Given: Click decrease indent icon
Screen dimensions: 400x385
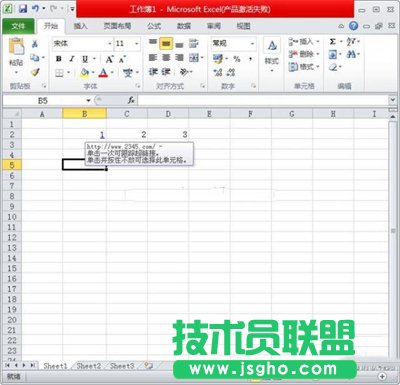Looking at the screenshot, I should (153, 72).
